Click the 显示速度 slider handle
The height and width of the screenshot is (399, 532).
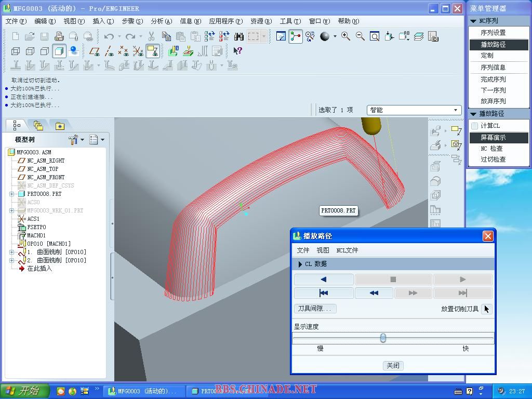click(383, 338)
